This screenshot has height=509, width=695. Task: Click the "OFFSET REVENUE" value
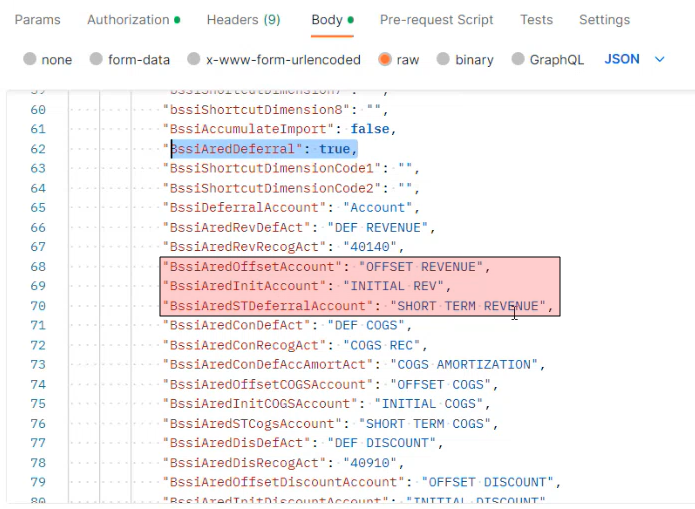click(421, 266)
